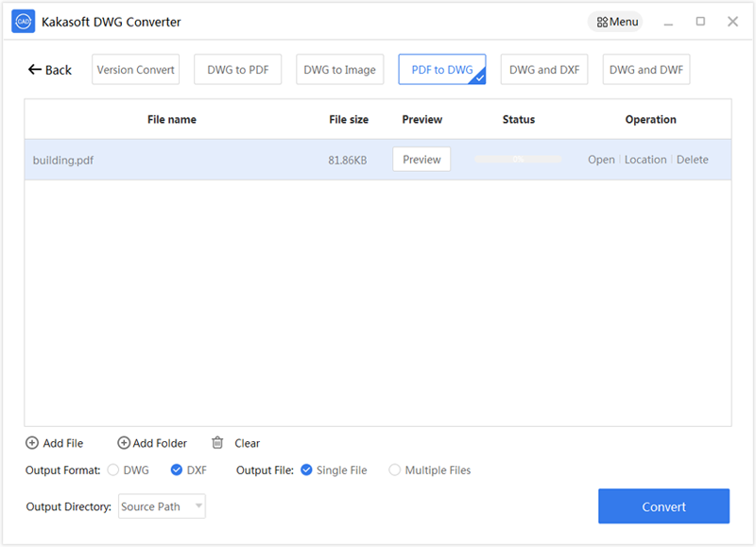Viewport: 756px width, 547px height.
Task: Open the DWG to Image tab
Action: [x=340, y=69]
